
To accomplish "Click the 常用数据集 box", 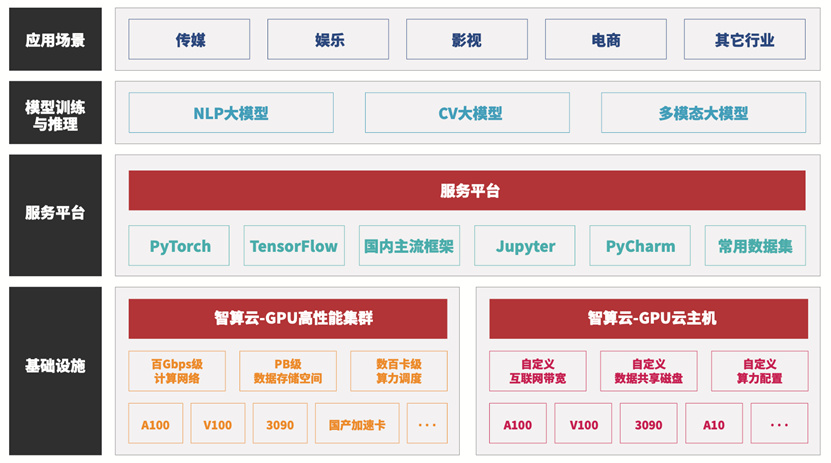I will (x=755, y=246).
